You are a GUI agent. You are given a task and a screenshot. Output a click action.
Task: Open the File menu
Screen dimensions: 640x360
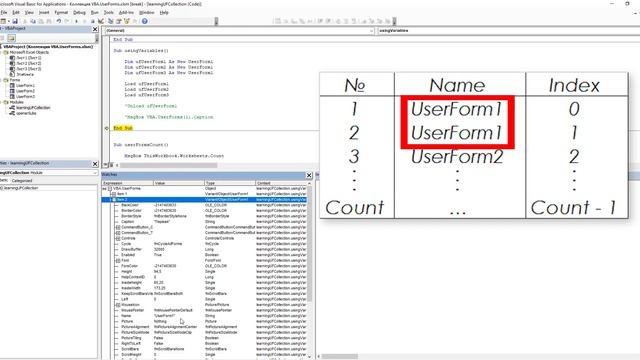click(x=4, y=13)
